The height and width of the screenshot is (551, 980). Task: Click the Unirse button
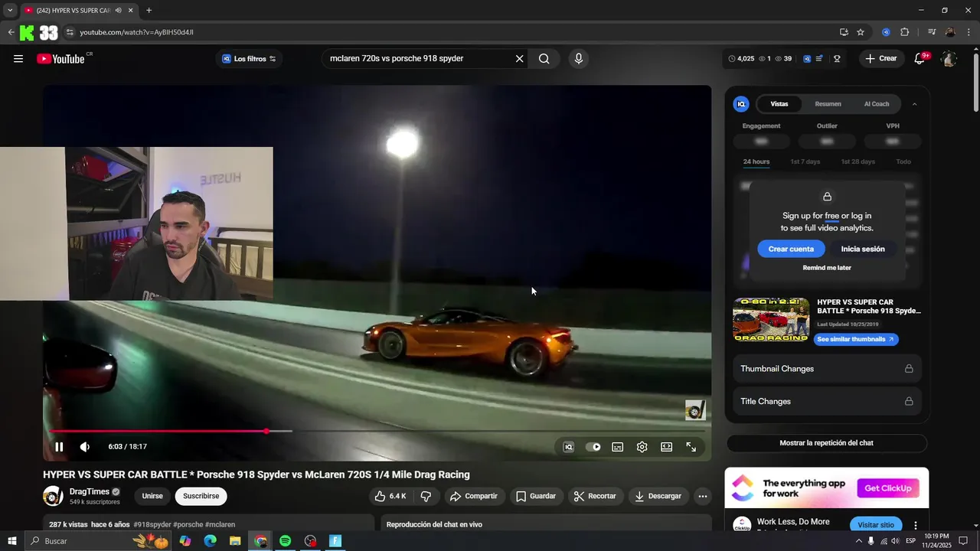(152, 496)
